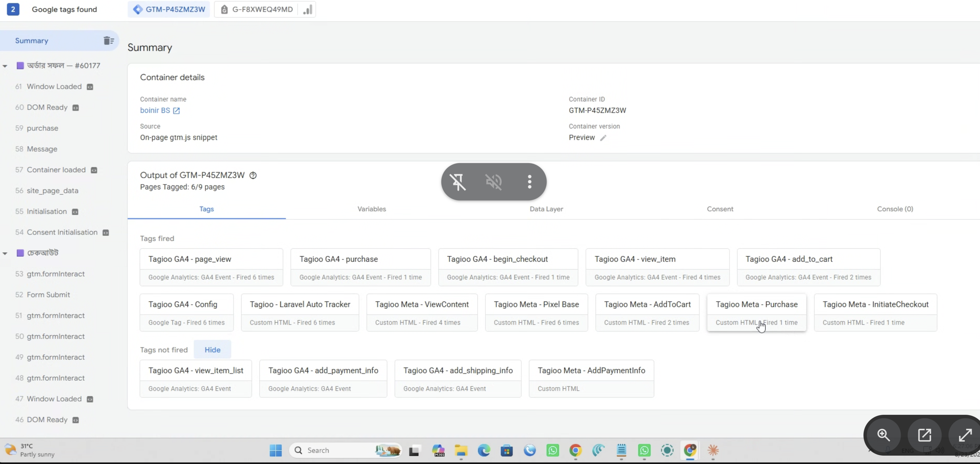Open the Tagioo GA4 - add_payment_info card
The image size is (980, 464).
323,379
